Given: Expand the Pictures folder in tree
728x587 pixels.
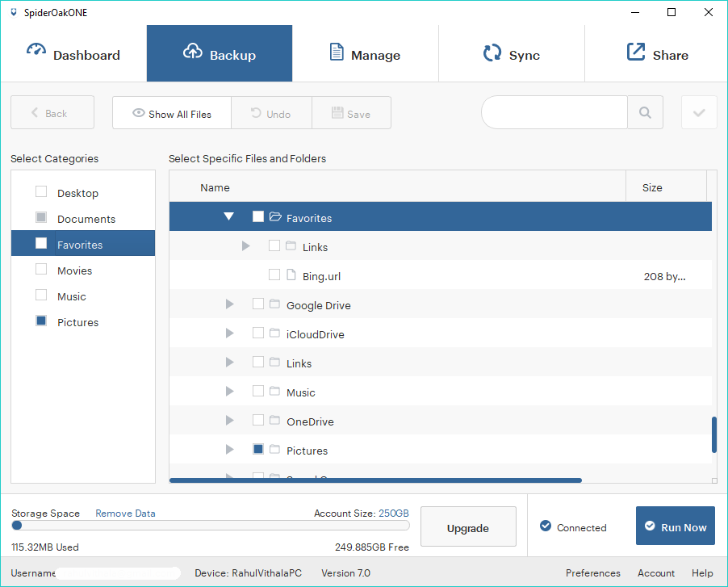Looking at the screenshot, I should click(229, 450).
